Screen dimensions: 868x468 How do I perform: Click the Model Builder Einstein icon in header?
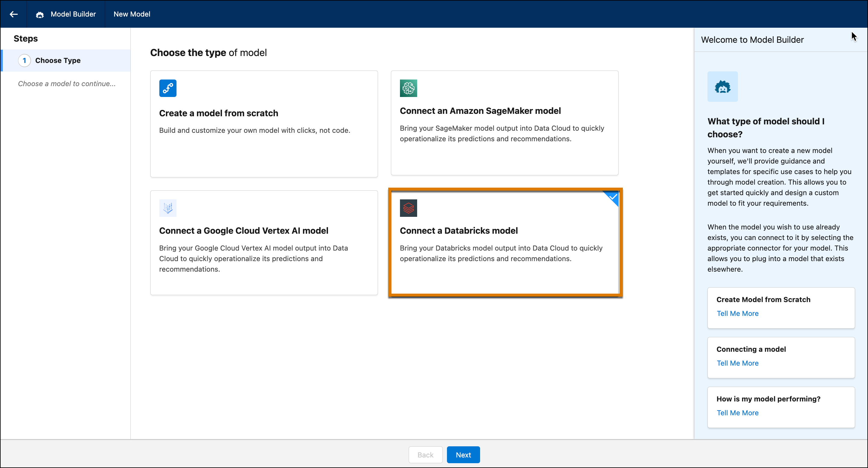click(x=40, y=14)
